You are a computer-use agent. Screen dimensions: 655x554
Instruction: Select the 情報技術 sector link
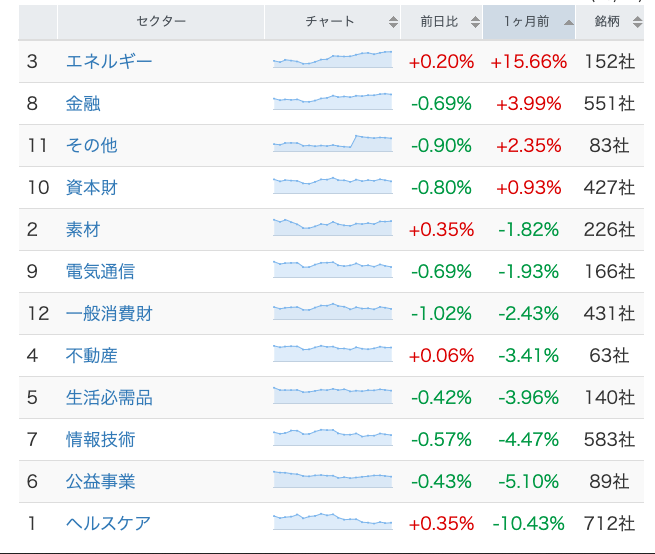point(100,440)
